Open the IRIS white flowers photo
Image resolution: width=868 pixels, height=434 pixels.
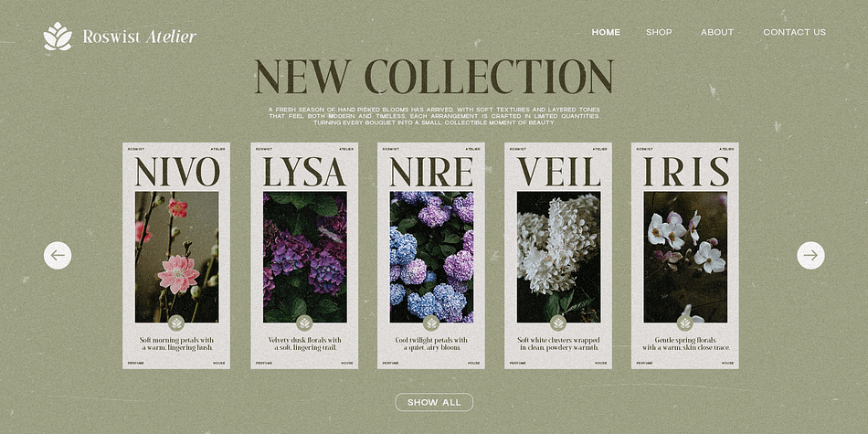coord(685,257)
